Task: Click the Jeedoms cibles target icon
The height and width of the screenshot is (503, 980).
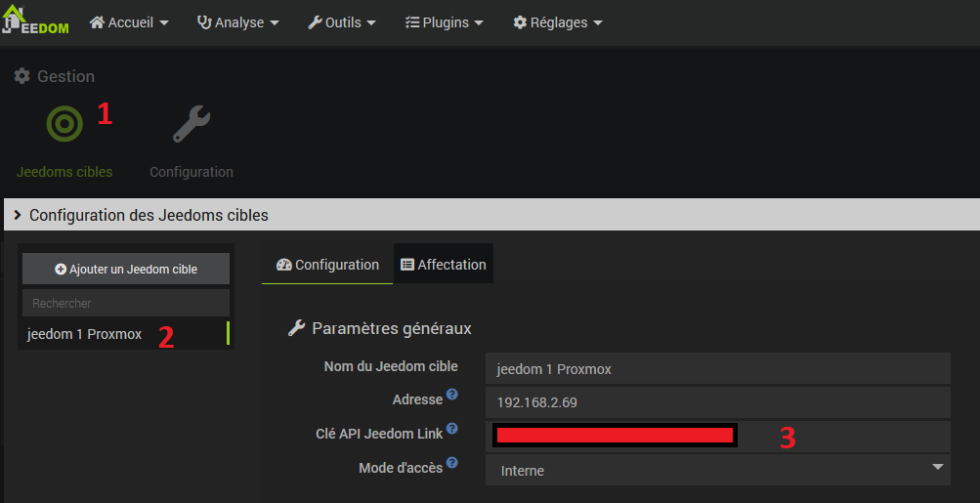Action: coord(64,124)
